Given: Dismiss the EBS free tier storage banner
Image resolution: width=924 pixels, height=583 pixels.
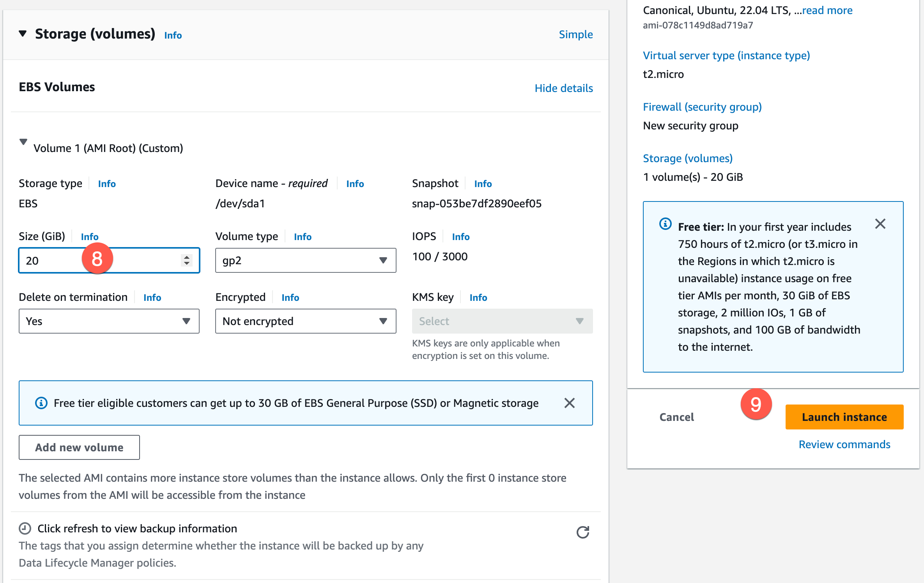Looking at the screenshot, I should (x=569, y=403).
